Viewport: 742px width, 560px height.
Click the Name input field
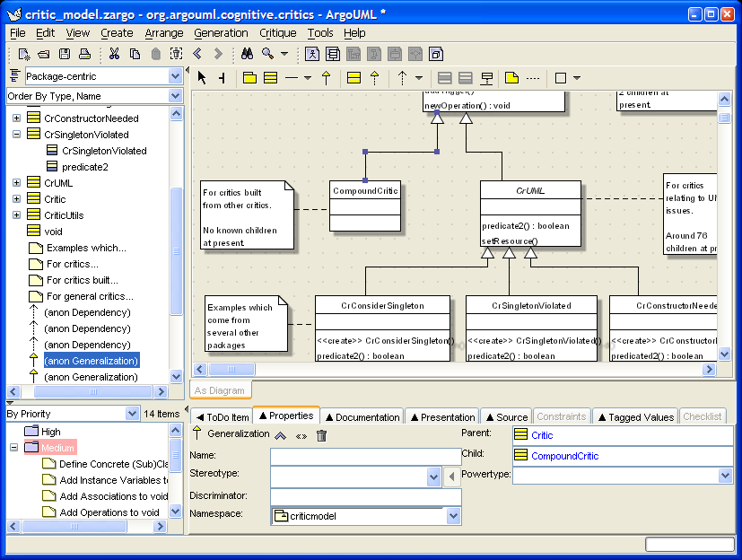[366, 456]
